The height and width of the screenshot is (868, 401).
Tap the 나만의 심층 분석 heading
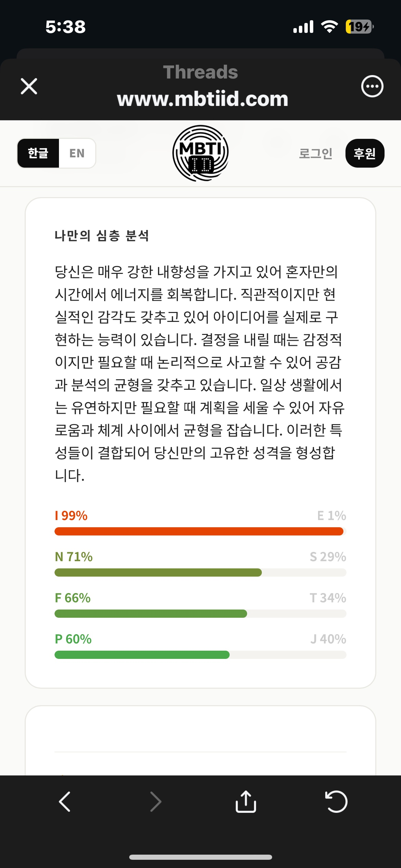pyautogui.click(x=102, y=236)
